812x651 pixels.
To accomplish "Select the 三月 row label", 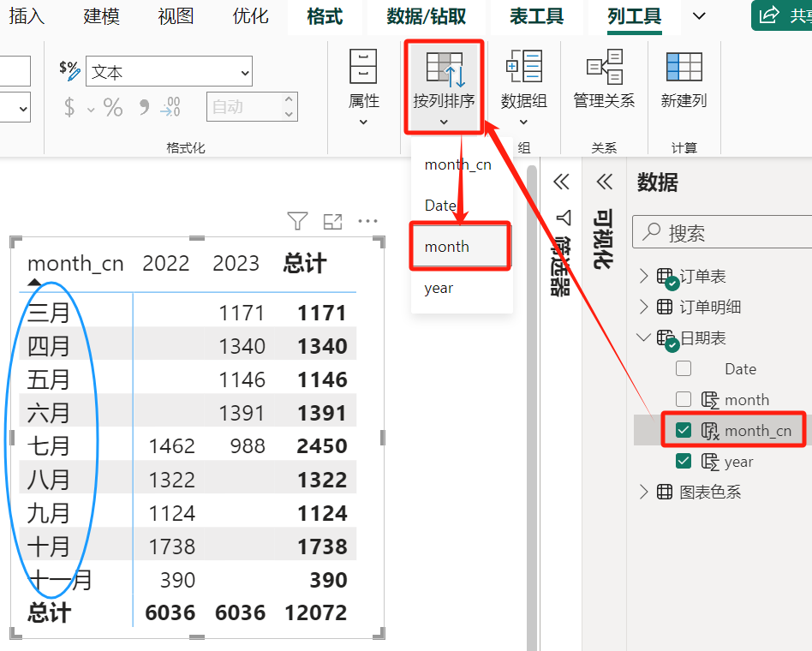I will [48, 313].
